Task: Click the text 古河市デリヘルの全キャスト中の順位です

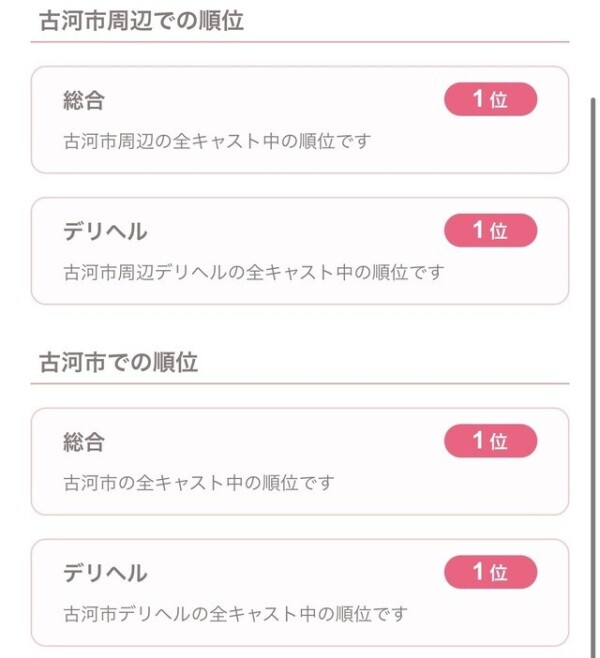Action: [x=235, y=613]
